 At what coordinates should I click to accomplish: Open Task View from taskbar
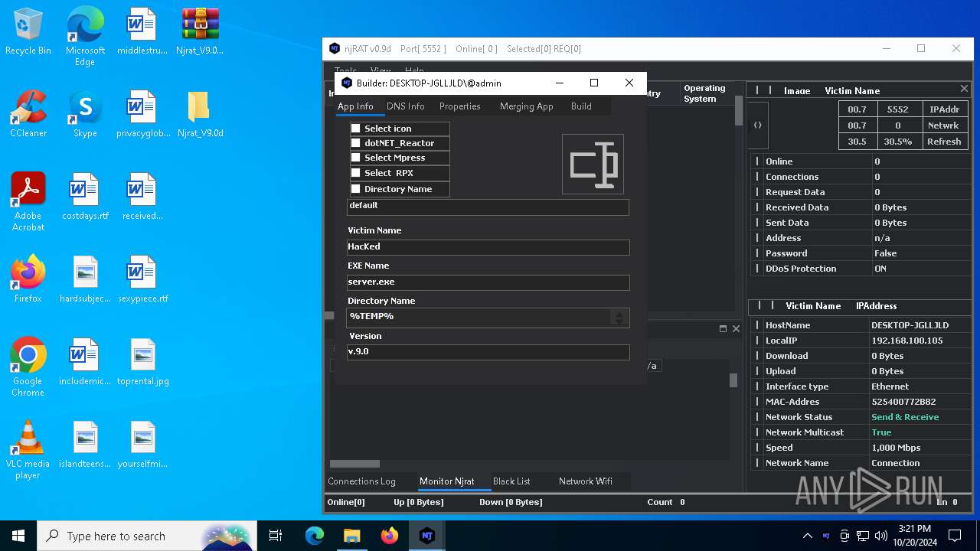point(276,536)
